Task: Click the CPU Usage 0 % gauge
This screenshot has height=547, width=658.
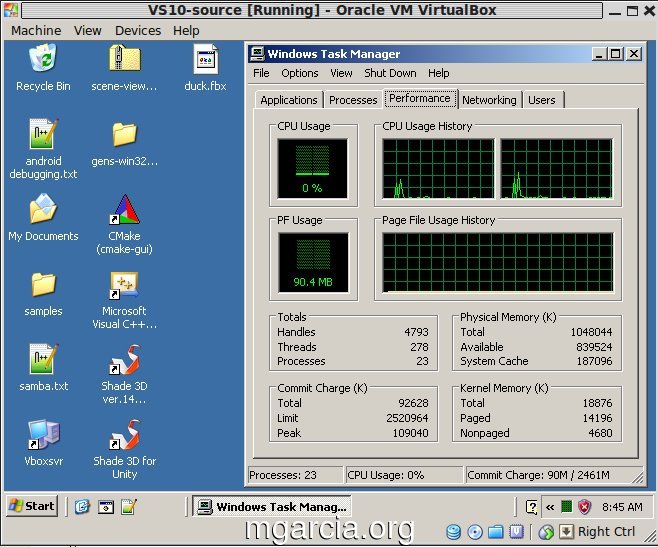Action: pos(312,168)
